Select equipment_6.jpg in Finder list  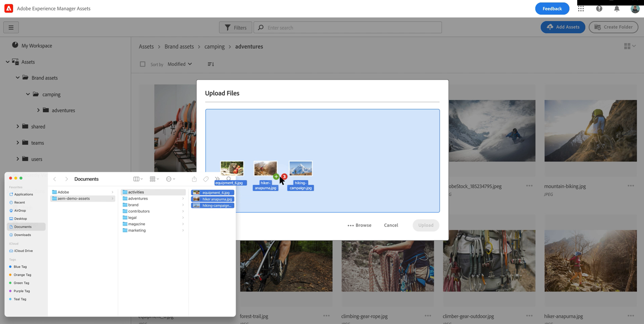coord(213,192)
